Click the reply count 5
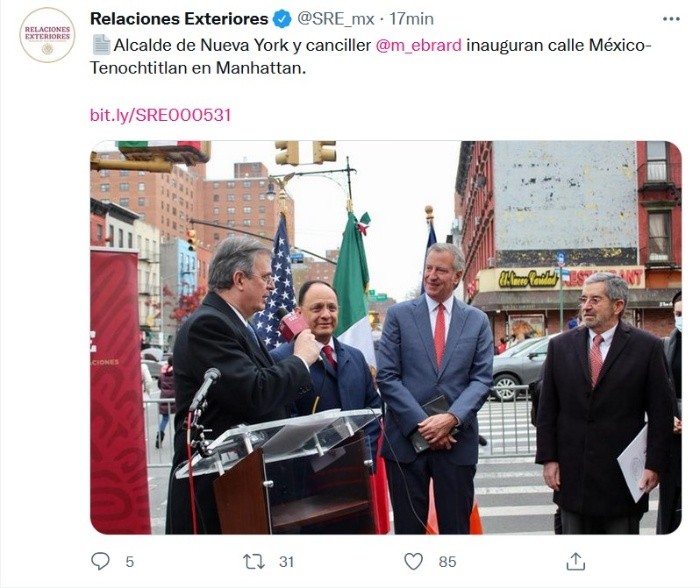Screen dimensions: 700x588 tap(129, 562)
